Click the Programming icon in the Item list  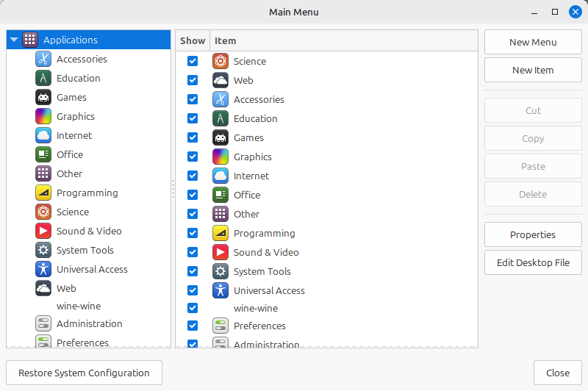click(x=220, y=233)
